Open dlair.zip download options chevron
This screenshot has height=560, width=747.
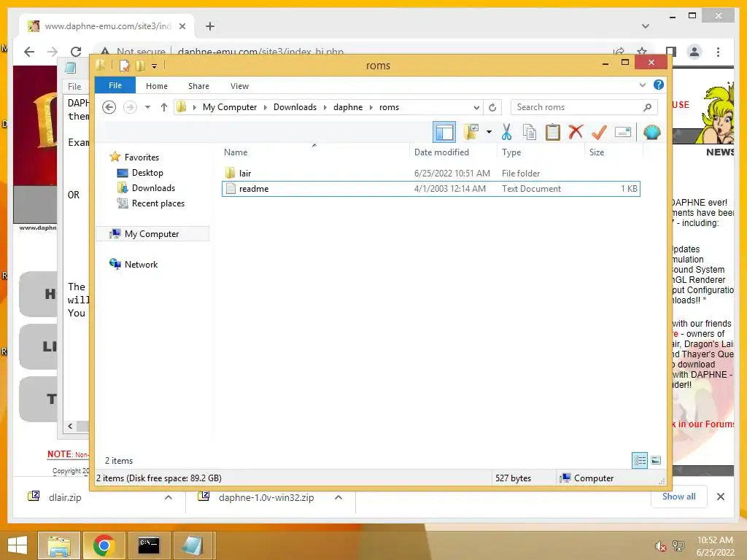(169, 497)
